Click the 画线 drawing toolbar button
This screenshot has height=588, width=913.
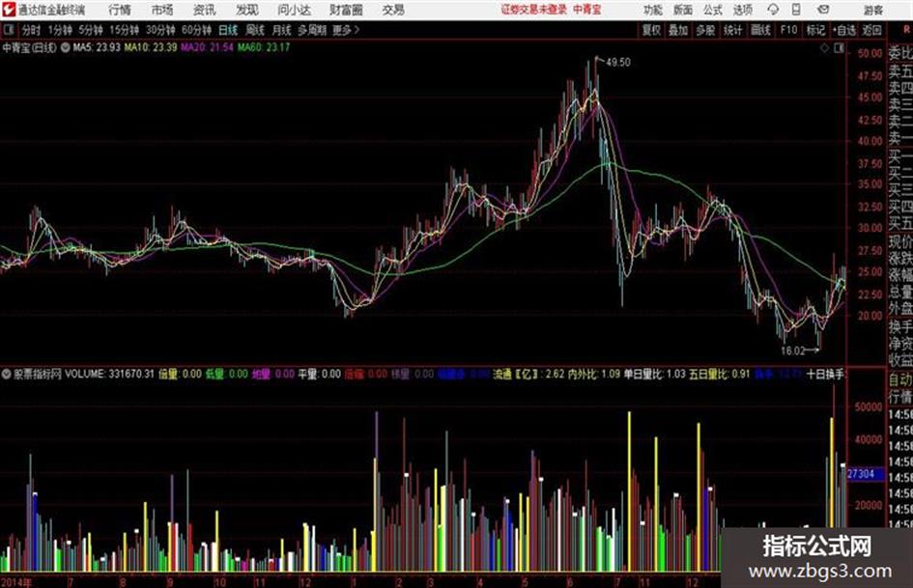(x=760, y=30)
